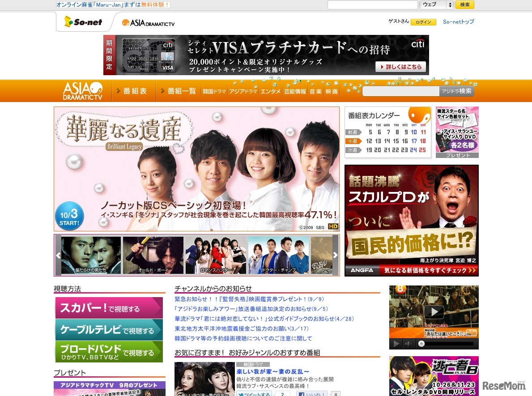Open the HD badge on the banner
The height and width of the screenshot is (396, 532).
(333, 226)
